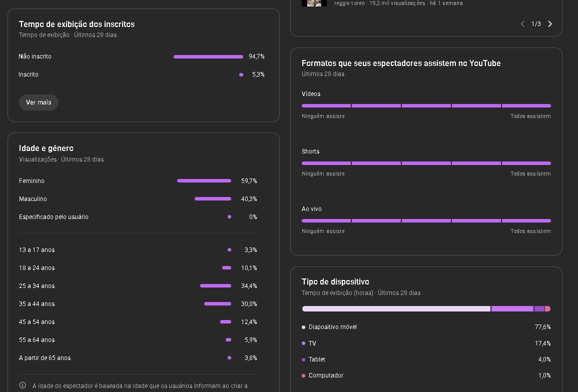This screenshot has height=392, width=578.
Task: Click the Dispositivo móvel legend dot
Action: [303, 327]
